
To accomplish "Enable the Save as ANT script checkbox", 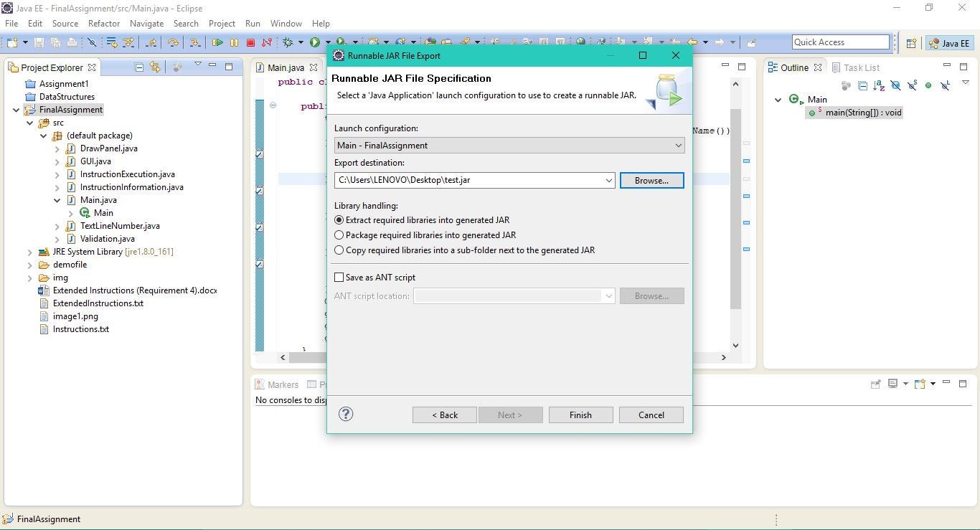I will (339, 277).
